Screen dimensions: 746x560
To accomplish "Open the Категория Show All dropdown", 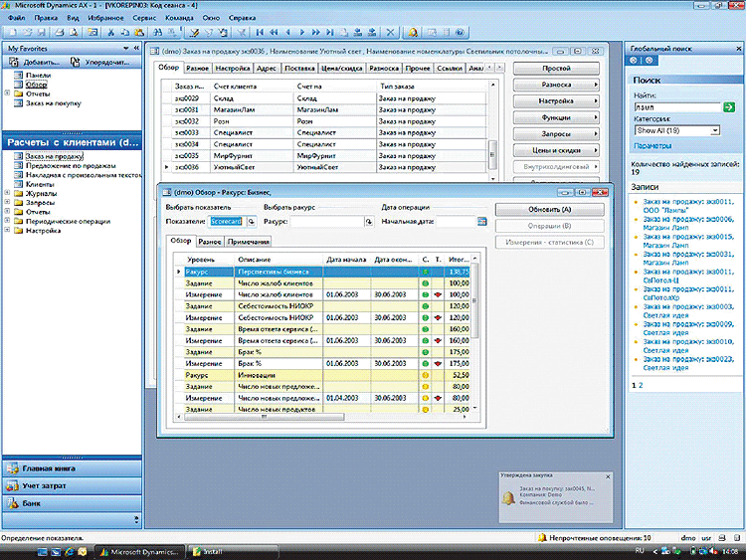I will 714,130.
